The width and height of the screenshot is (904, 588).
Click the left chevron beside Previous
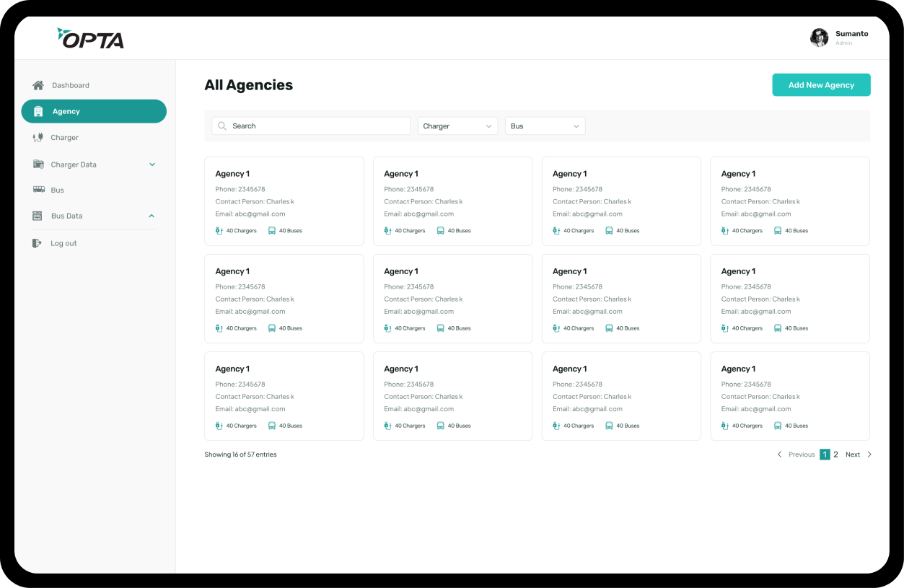[779, 455]
